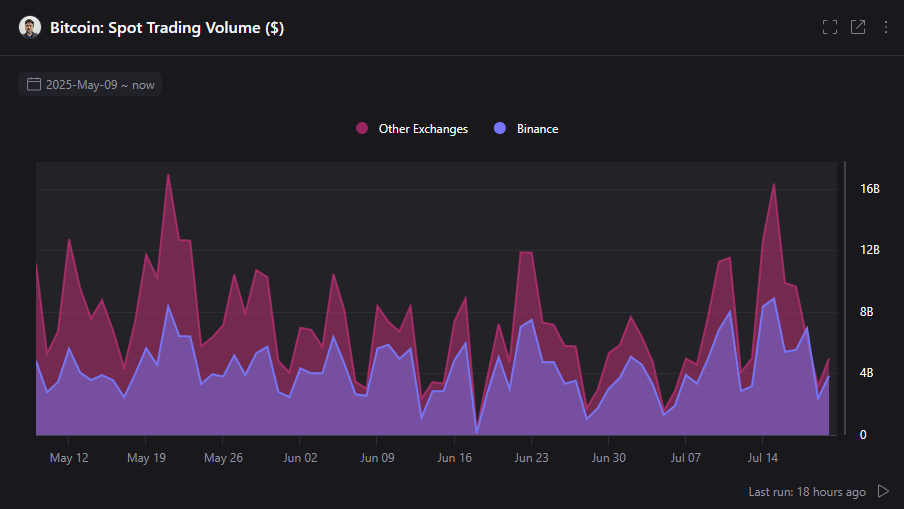
Task: Click the Binance legend purple dot
Action: [501, 129]
